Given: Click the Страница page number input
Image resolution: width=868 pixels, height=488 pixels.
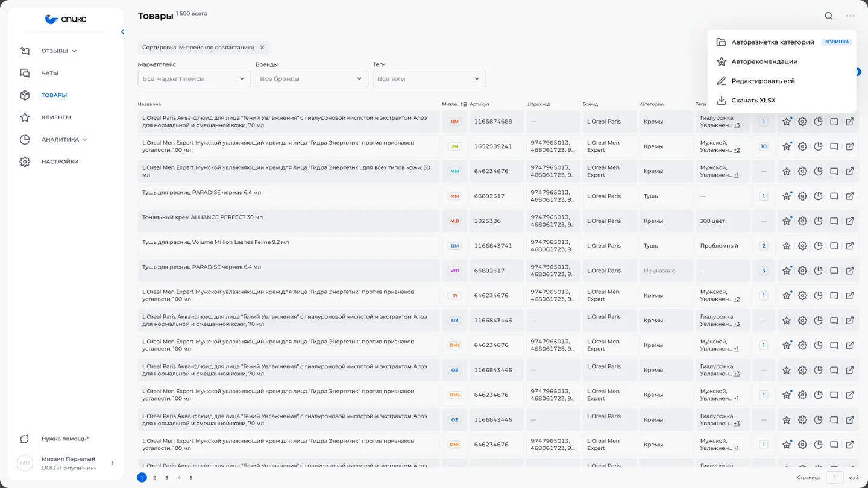Looking at the screenshot, I should pyautogui.click(x=834, y=478).
